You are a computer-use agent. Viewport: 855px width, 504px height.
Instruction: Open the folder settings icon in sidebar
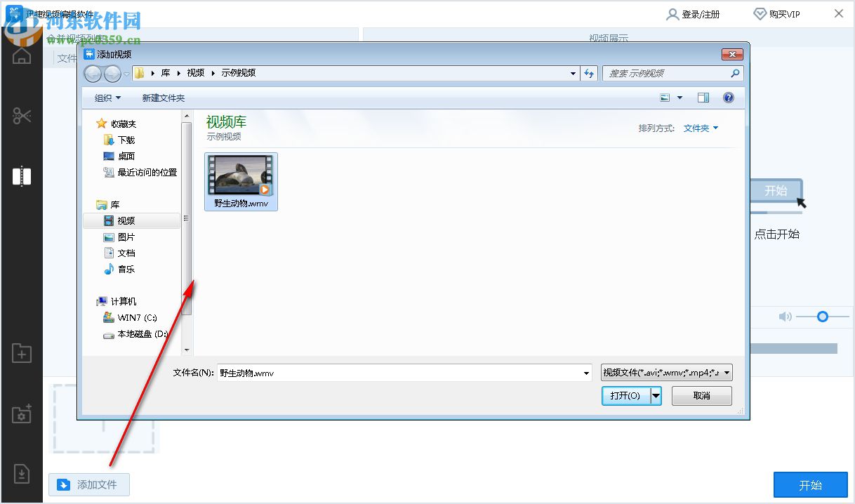[x=22, y=414]
